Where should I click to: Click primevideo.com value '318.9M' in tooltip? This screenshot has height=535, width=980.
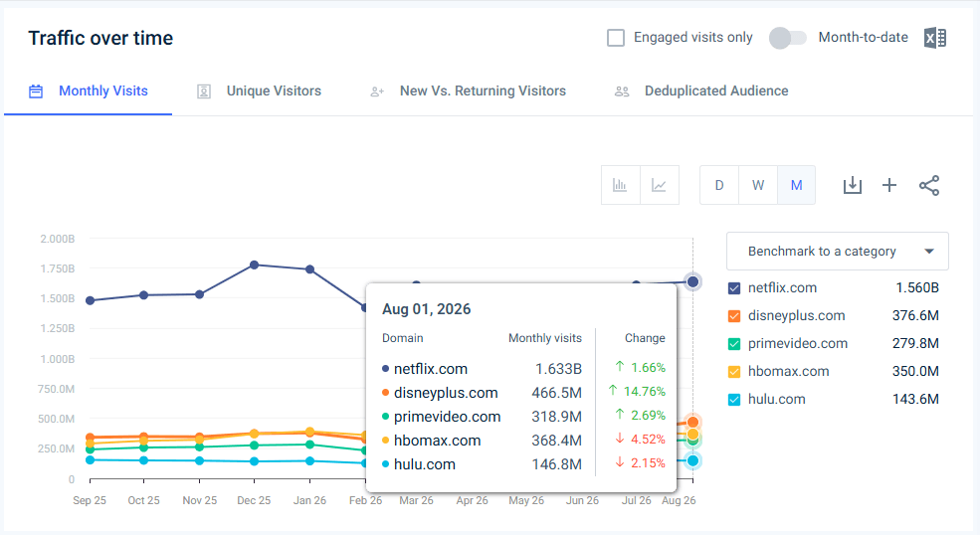click(557, 417)
